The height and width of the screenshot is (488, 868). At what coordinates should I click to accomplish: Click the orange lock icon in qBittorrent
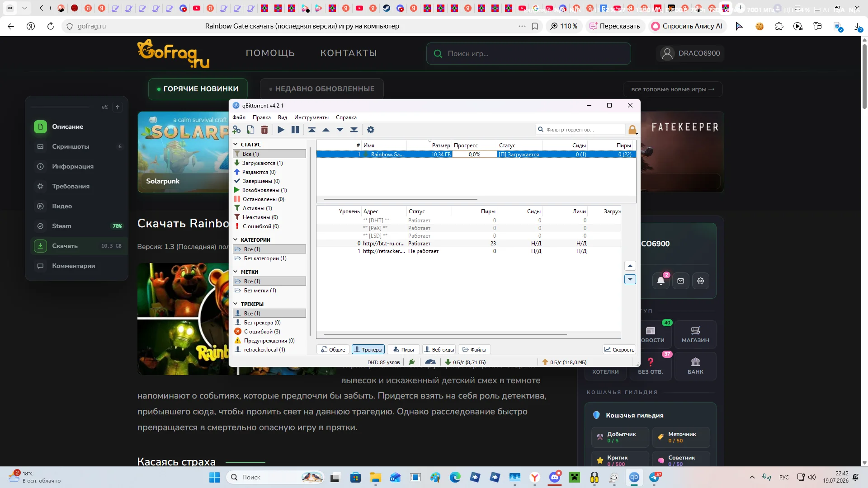[x=632, y=130]
